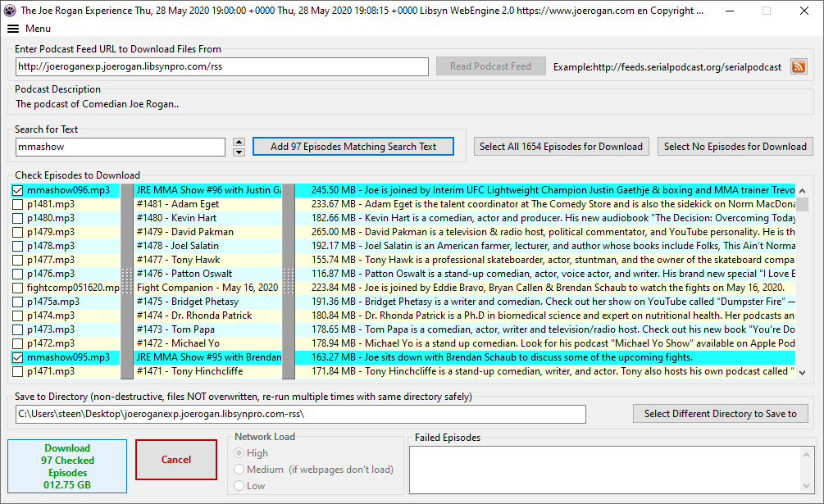Click the episode list scrollbar thumb
This screenshot has height=504, width=824.
[802, 204]
